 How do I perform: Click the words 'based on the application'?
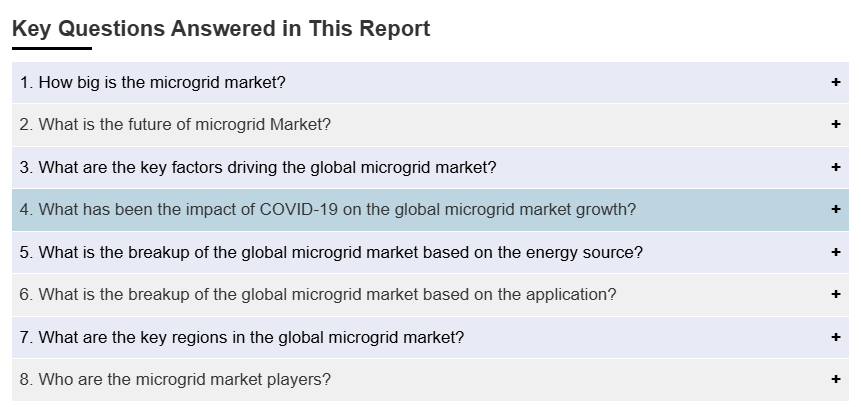530,295
